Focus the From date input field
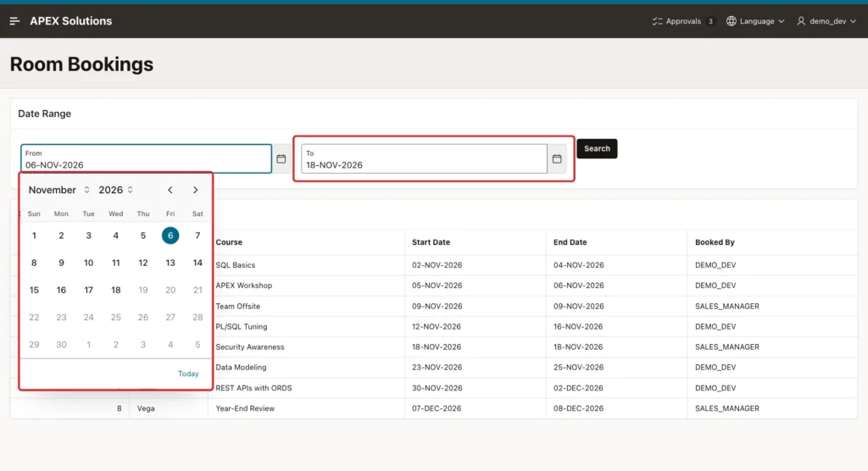 [146, 159]
